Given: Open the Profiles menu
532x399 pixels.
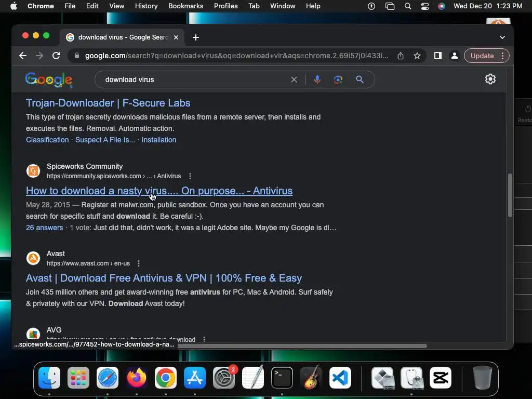Looking at the screenshot, I should click(225, 6).
